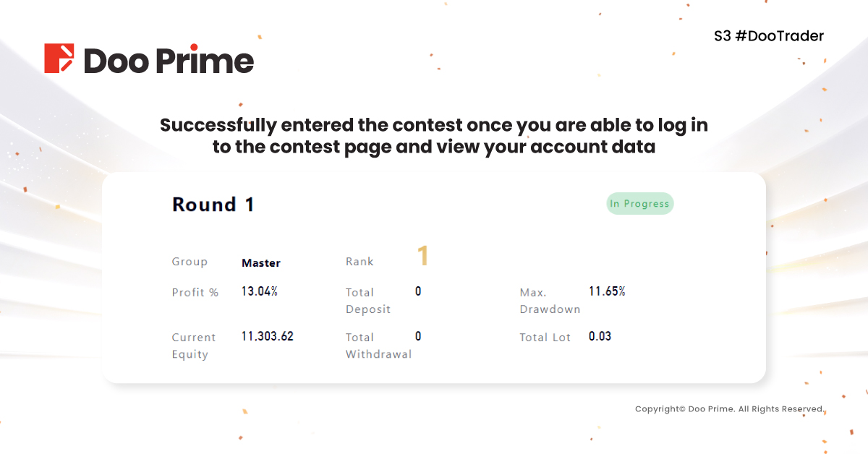Click the Doo Prime brand name text
This screenshot has width=868, height=454.
pyautogui.click(x=169, y=61)
